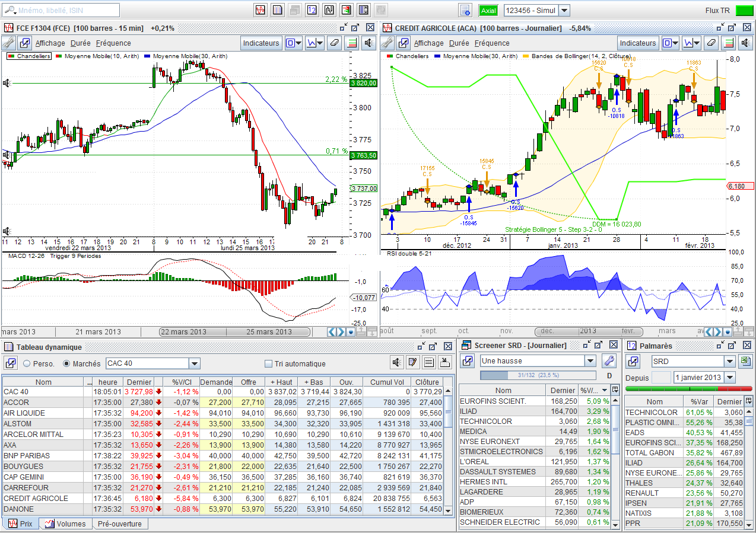This screenshot has height=533, width=756.
Task: Click the horizontal lines icon in the Crédit Agricole toolbar
Action: [x=728, y=43]
